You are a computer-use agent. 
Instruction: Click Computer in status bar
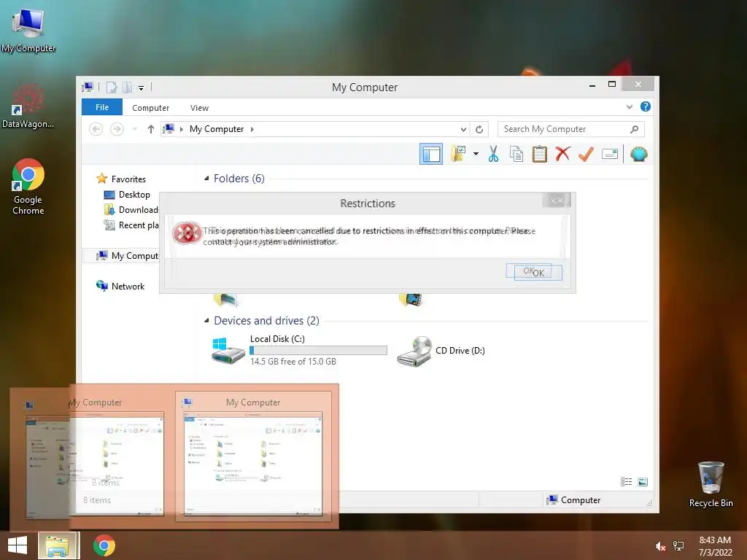[x=573, y=500]
